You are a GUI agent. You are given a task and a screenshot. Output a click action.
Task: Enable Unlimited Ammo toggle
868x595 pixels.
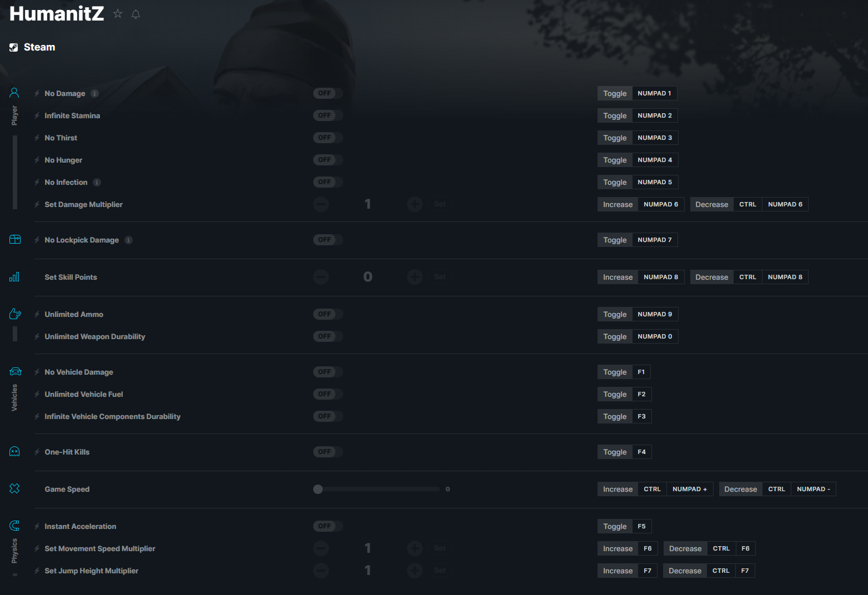point(328,314)
